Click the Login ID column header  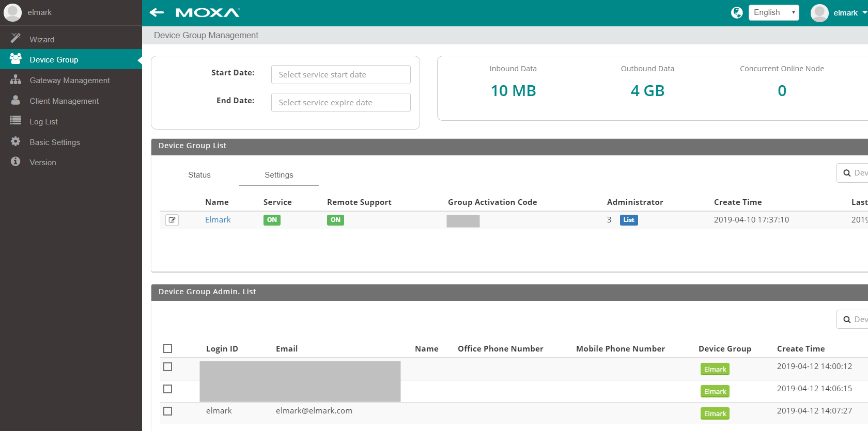222,349
